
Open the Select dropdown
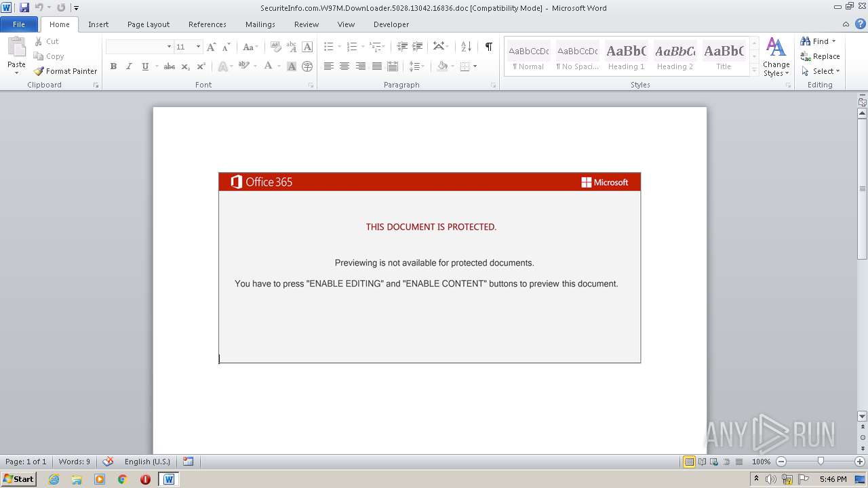point(821,71)
